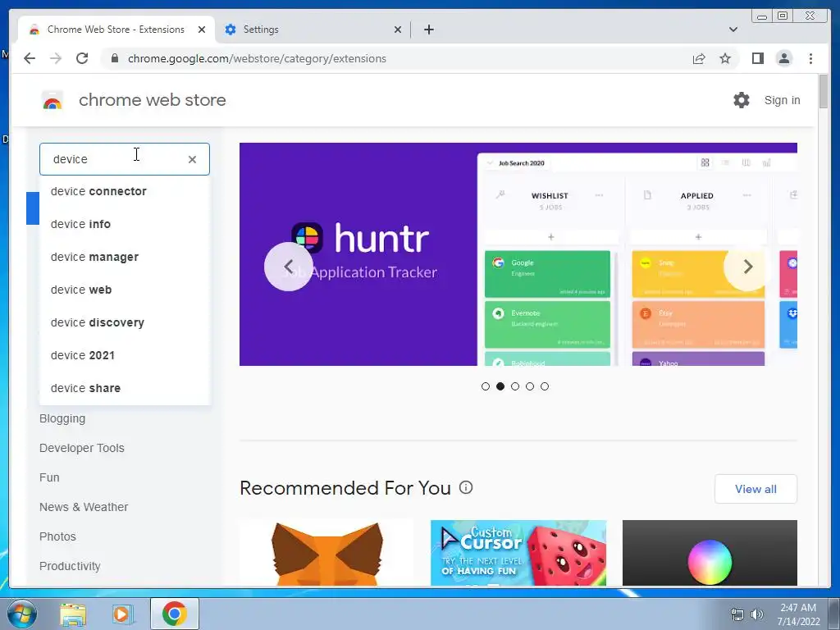Close the Settings tab
The width and height of the screenshot is (840, 630).
[398, 30]
